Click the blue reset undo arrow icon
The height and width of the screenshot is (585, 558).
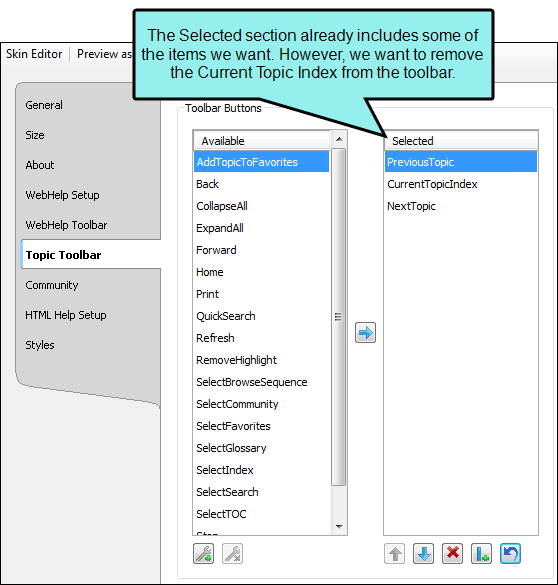coord(510,553)
